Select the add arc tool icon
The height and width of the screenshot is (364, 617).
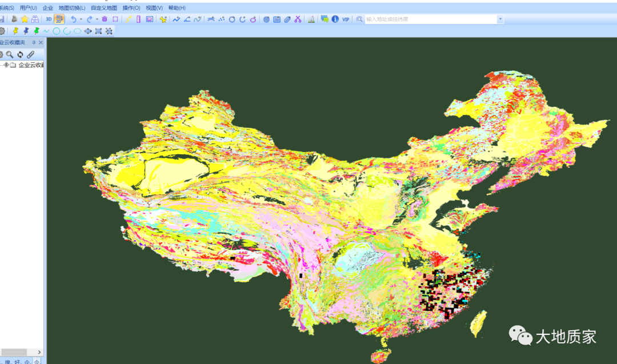(x=242, y=19)
